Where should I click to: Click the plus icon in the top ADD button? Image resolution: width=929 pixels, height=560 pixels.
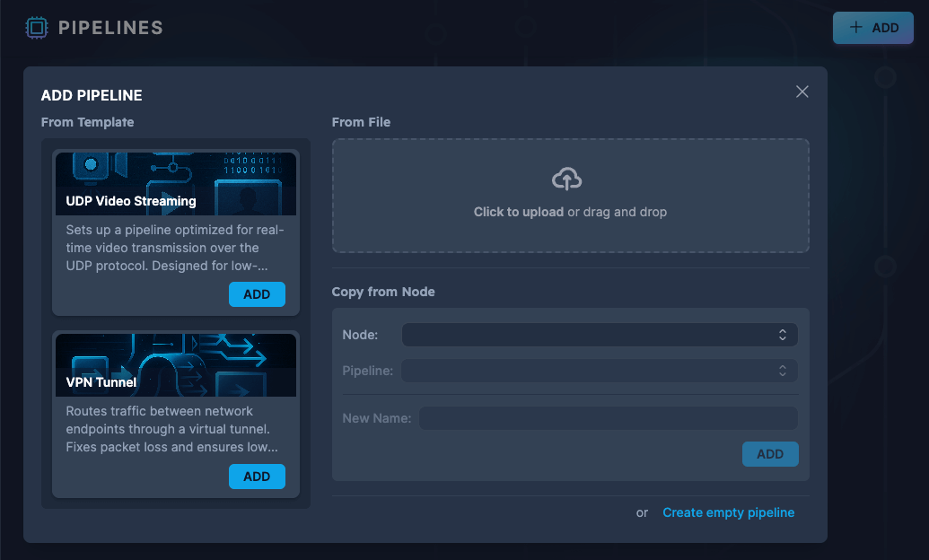tap(855, 28)
